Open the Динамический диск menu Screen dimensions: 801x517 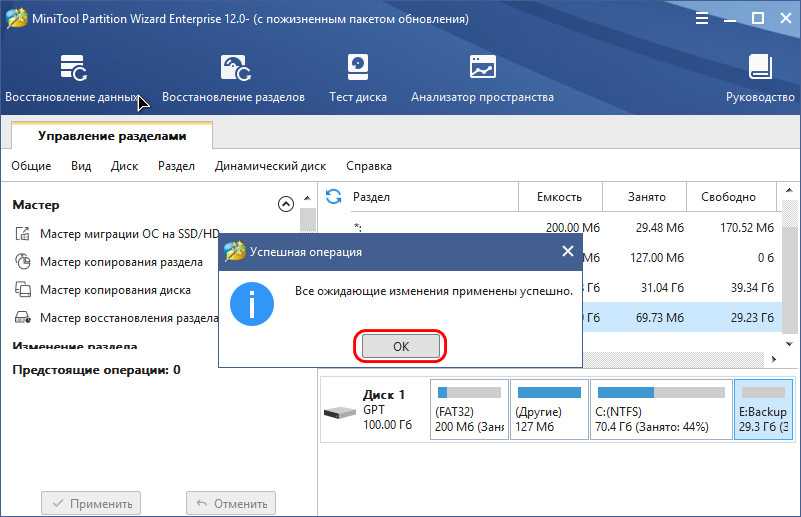[270, 166]
